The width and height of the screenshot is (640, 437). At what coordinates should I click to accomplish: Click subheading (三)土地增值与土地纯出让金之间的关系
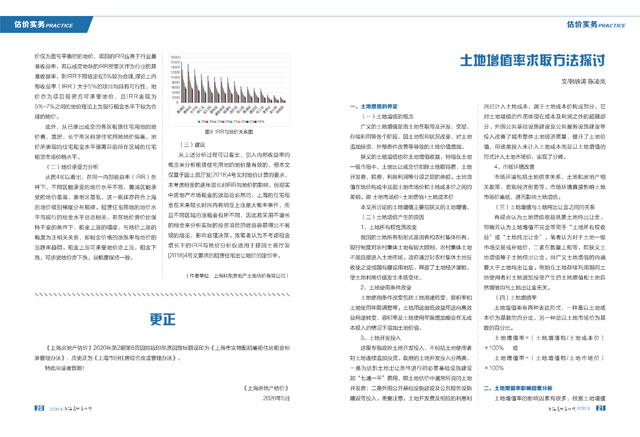pyautogui.click(x=544, y=207)
